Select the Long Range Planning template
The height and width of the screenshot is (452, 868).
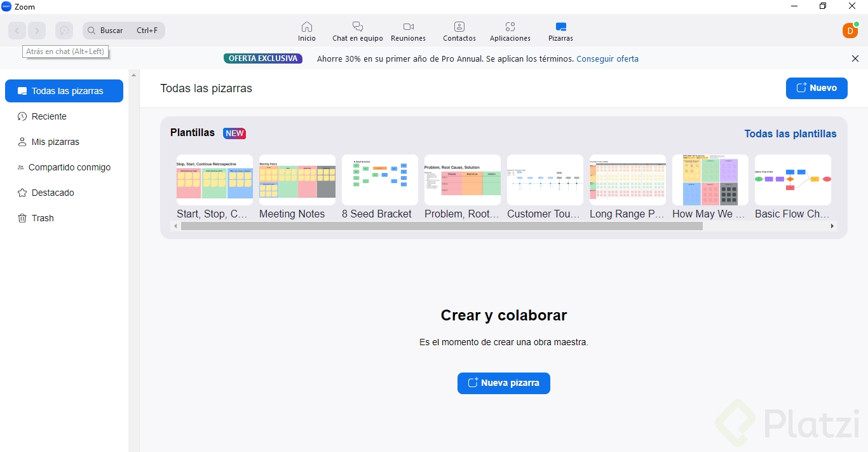(x=628, y=187)
